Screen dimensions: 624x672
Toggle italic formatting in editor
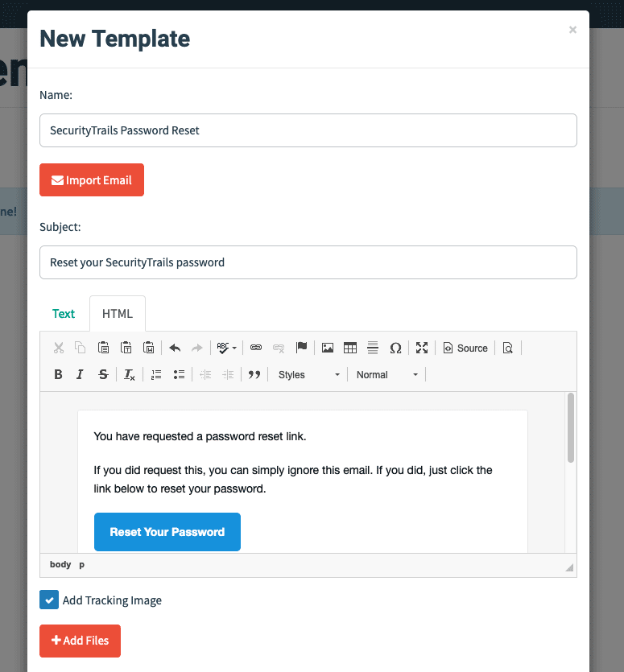(80, 374)
